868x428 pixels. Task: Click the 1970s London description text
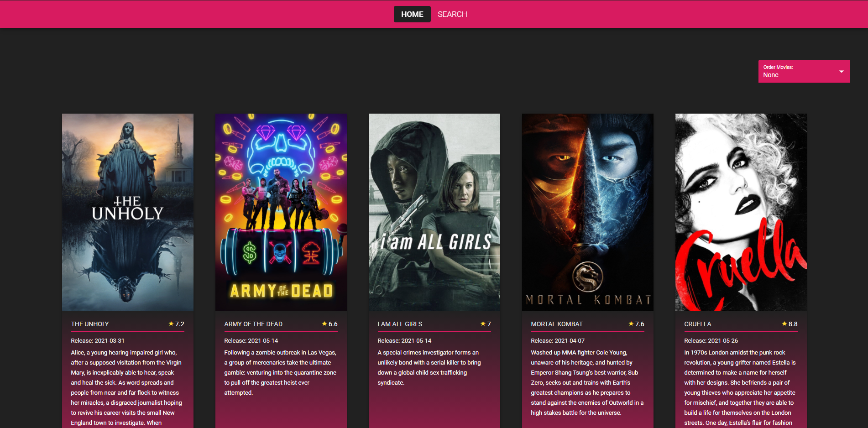click(740, 387)
